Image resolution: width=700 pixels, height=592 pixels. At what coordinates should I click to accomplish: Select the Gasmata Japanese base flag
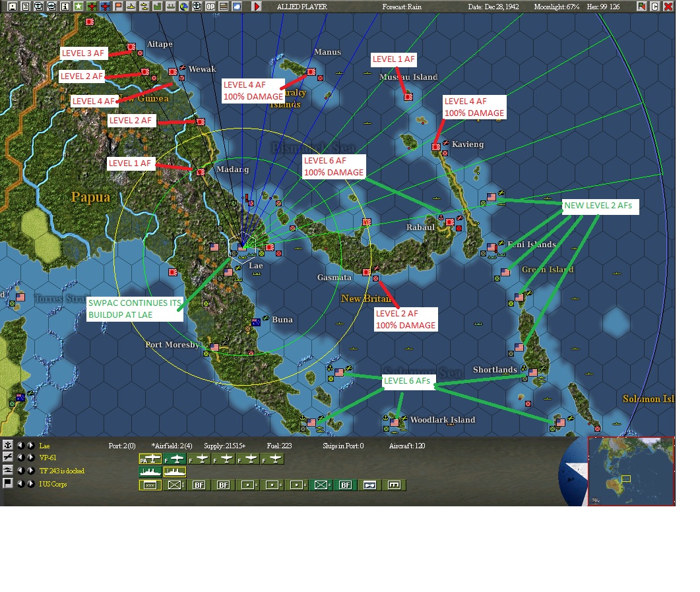pyautogui.click(x=367, y=272)
